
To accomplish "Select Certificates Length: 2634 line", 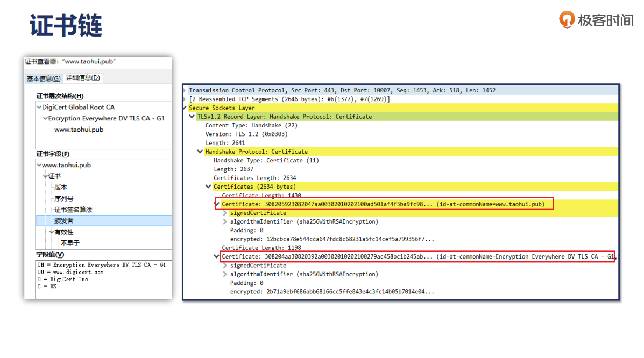I will (254, 178).
